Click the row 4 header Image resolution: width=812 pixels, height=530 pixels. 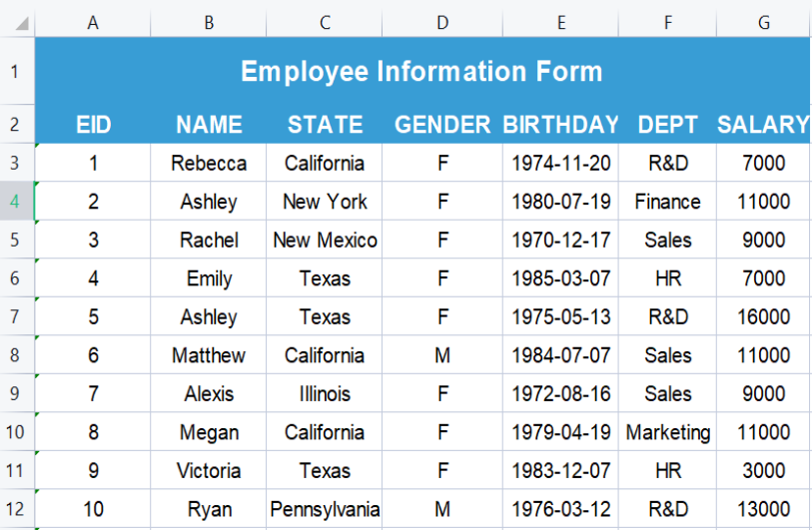[15, 202]
